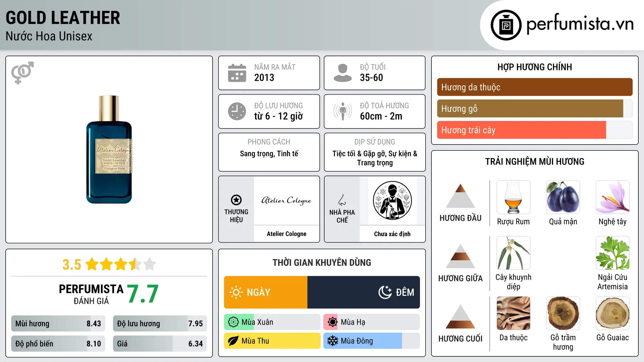Select the Ngải Cứu Artemisia leaf image
644x362 pixels.
(x=613, y=253)
